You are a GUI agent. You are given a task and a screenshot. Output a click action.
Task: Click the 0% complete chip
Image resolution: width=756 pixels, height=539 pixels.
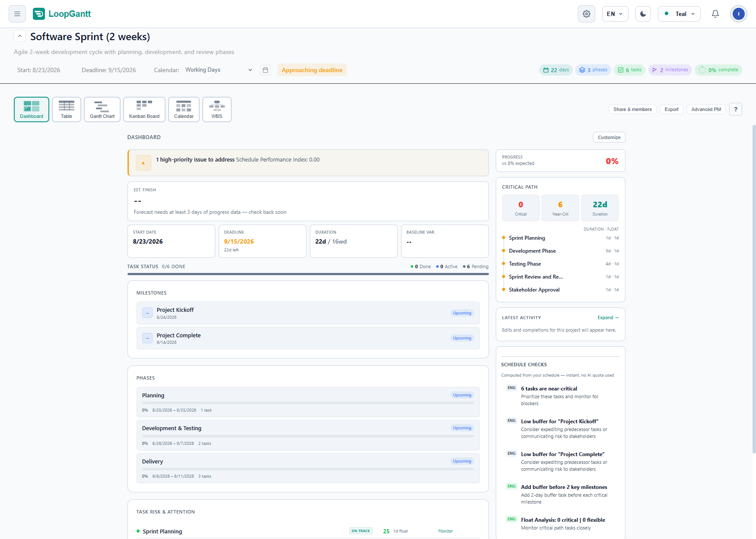pos(718,70)
